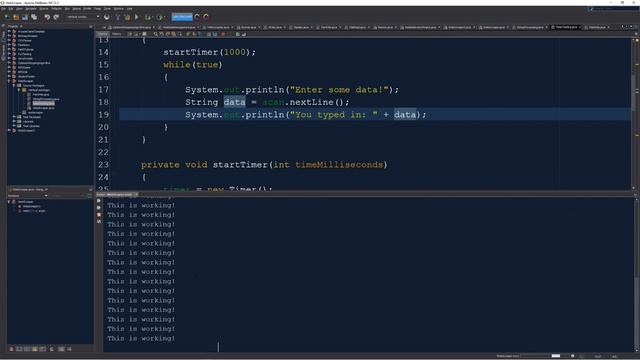Toggle Sort by Source in the Navigator

[69, 349]
